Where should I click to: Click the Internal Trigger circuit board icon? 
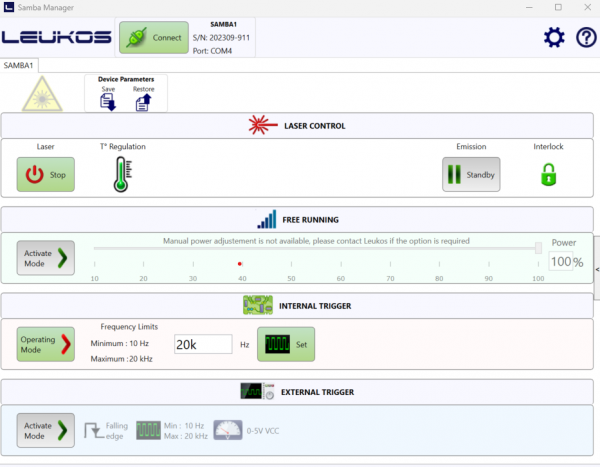tap(258, 305)
